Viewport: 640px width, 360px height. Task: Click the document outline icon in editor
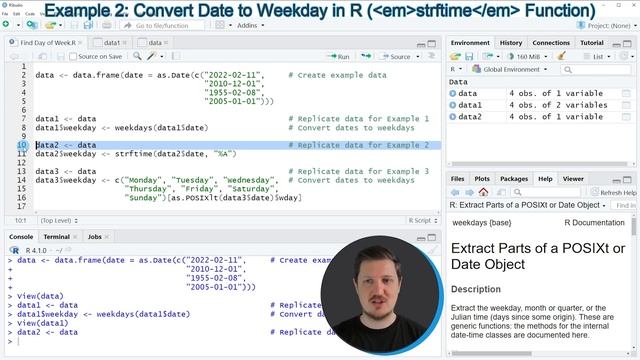pyautogui.click(x=431, y=56)
